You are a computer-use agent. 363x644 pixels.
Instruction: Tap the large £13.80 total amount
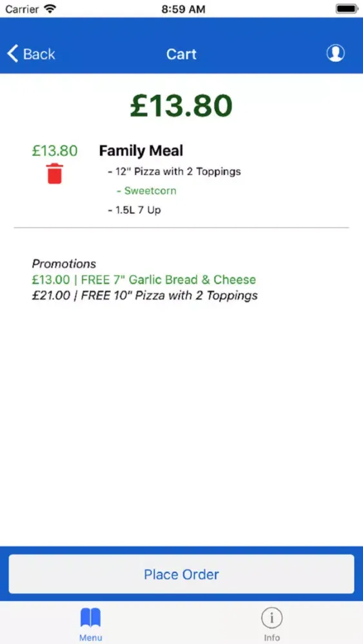point(181,106)
